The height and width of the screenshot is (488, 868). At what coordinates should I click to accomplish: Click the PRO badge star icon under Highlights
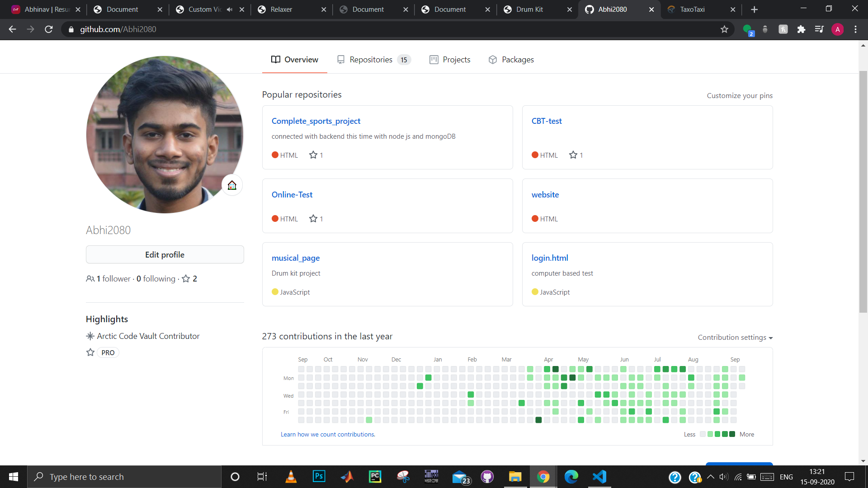90,352
